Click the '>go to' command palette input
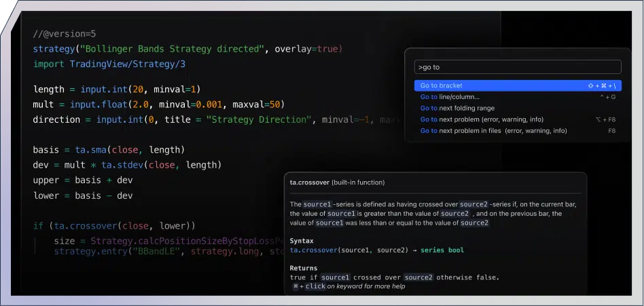Image resolution: width=644 pixels, height=306 pixels. point(518,67)
